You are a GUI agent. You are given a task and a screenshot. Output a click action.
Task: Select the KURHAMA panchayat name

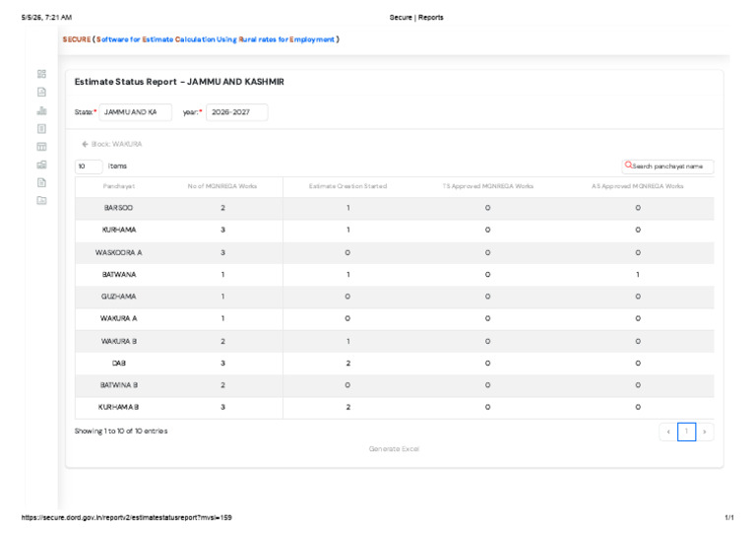[118, 230]
